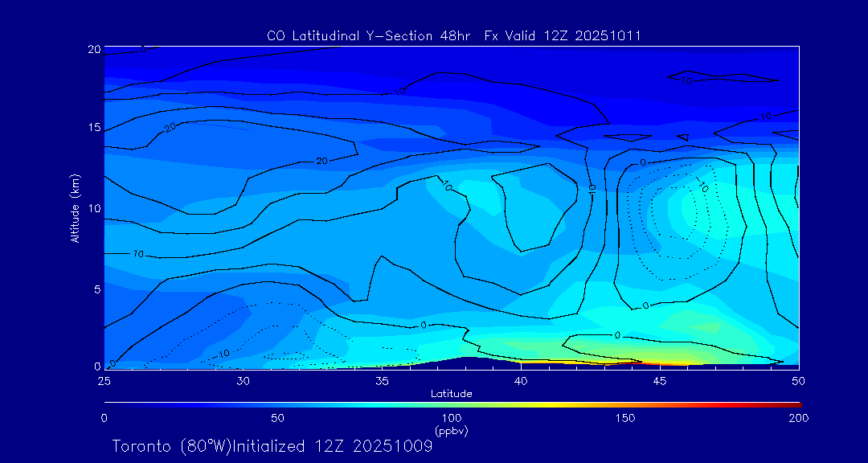Click the dark blue start of the colorbar
This screenshot has width=868, height=463.
[108, 404]
